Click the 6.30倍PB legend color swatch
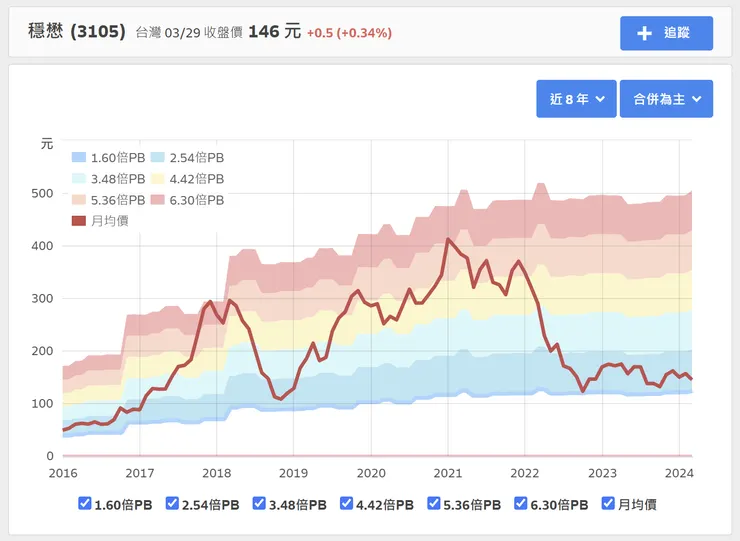 pyautogui.click(x=157, y=200)
